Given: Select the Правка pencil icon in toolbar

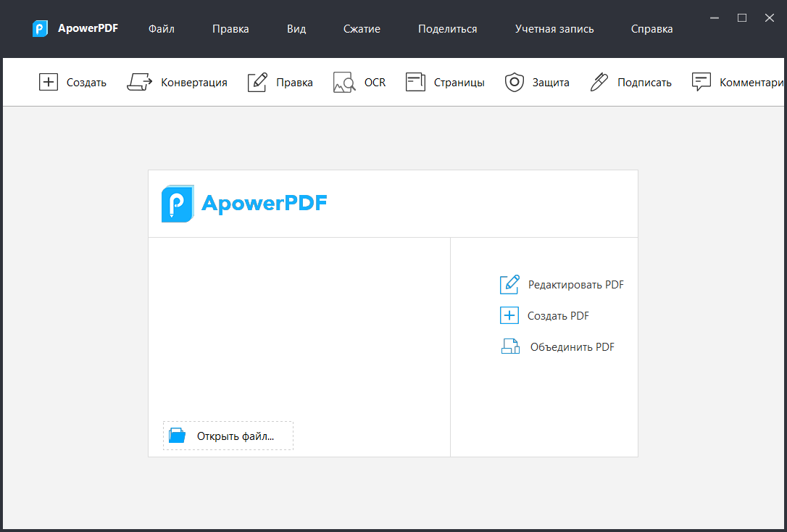Looking at the screenshot, I should [257, 82].
